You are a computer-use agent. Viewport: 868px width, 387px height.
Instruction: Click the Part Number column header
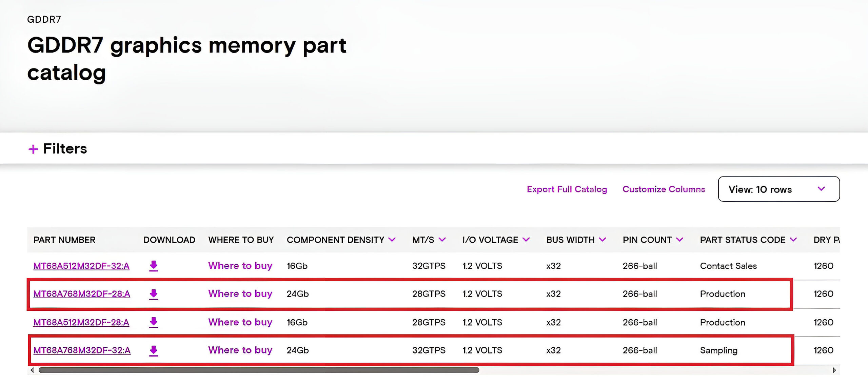click(64, 240)
